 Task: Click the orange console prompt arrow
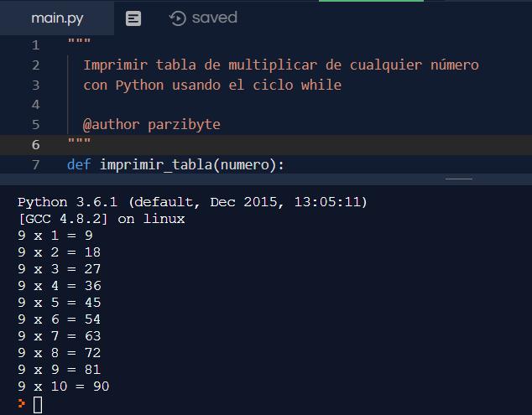22,404
